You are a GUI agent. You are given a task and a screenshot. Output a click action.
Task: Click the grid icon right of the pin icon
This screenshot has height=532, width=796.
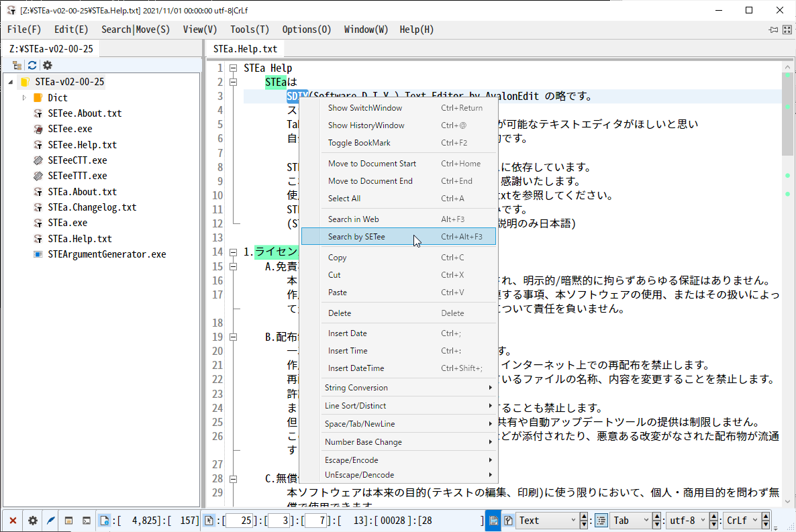coord(787,30)
